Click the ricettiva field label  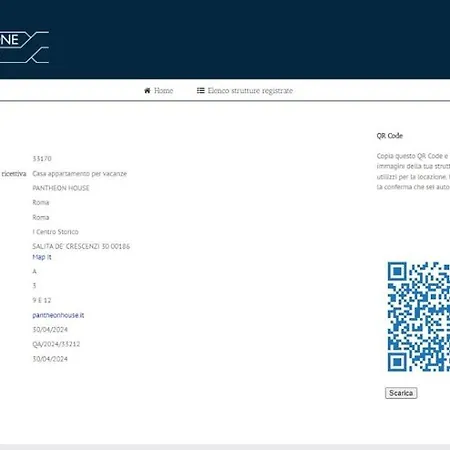14,174
